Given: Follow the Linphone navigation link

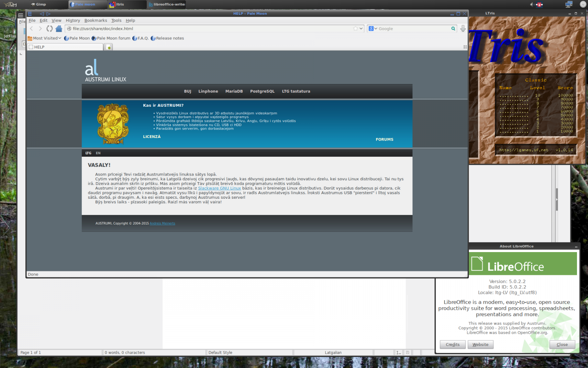Looking at the screenshot, I should [208, 91].
